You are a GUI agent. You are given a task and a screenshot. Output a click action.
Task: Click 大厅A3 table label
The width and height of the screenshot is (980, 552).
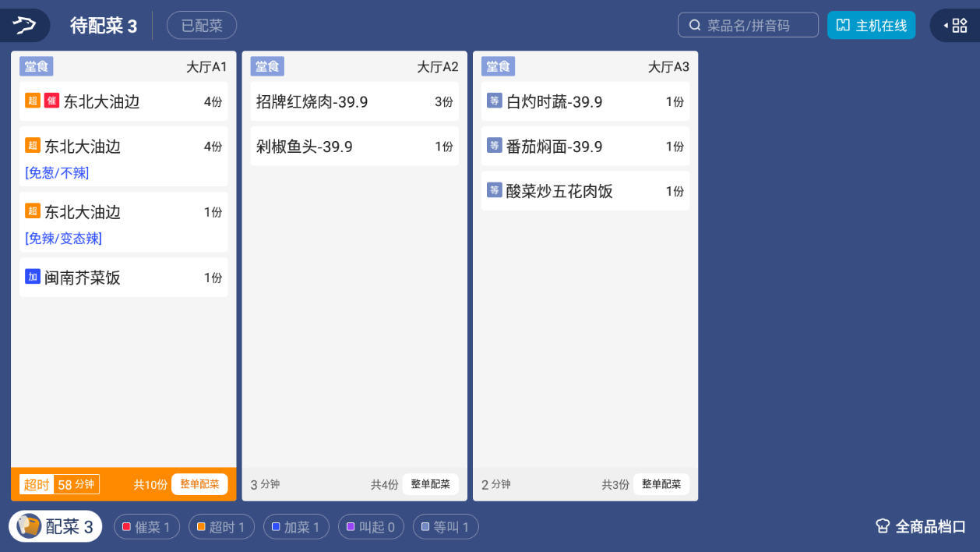668,67
